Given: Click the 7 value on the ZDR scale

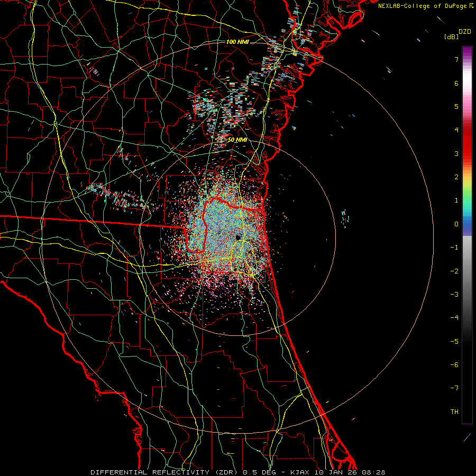Looking at the screenshot, I should [456, 59].
